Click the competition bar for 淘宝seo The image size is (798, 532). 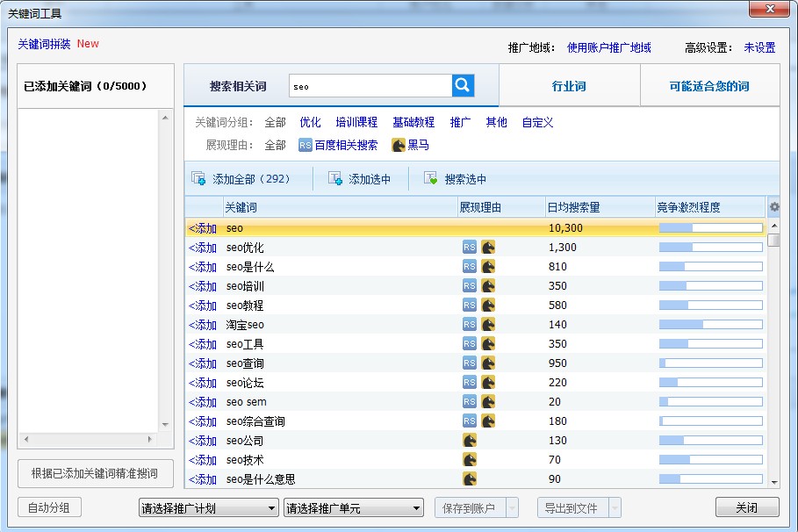(x=710, y=325)
